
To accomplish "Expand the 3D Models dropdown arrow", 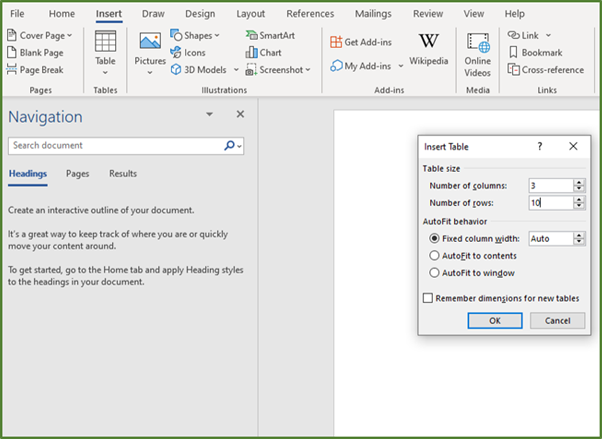I will [x=236, y=70].
